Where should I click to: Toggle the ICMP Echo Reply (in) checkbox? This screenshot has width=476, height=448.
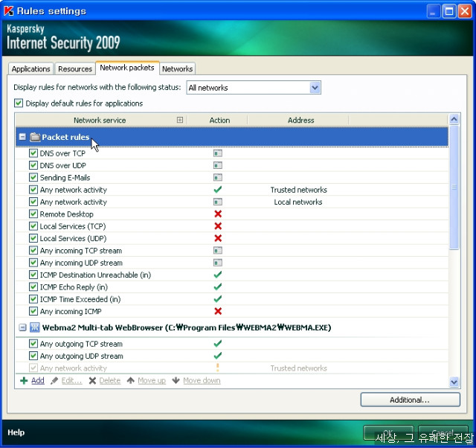[x=33, y=287]
